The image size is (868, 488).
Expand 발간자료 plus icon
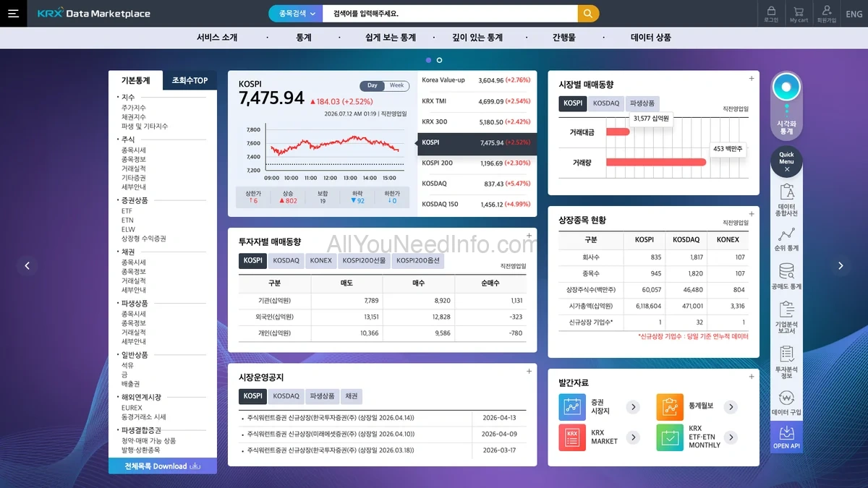[752, 377]
